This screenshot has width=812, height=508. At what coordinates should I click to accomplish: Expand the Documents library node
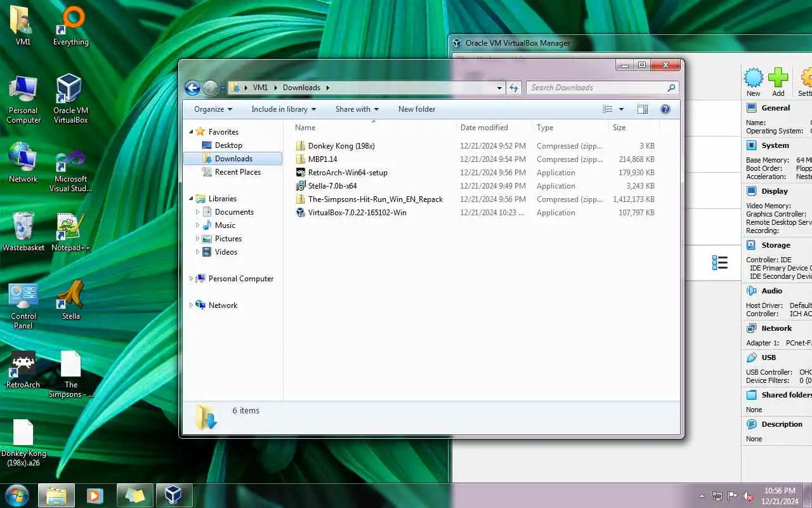(197, 212)
